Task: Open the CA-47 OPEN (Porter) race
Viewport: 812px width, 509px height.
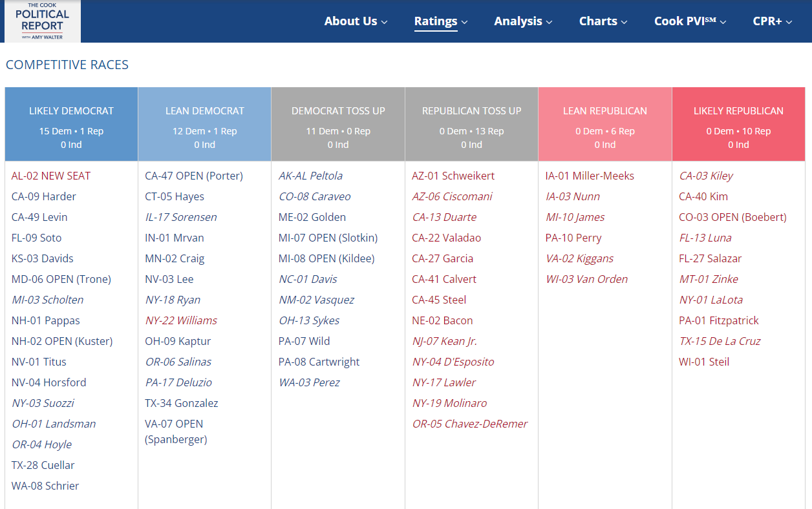Action: coord(194,176)
